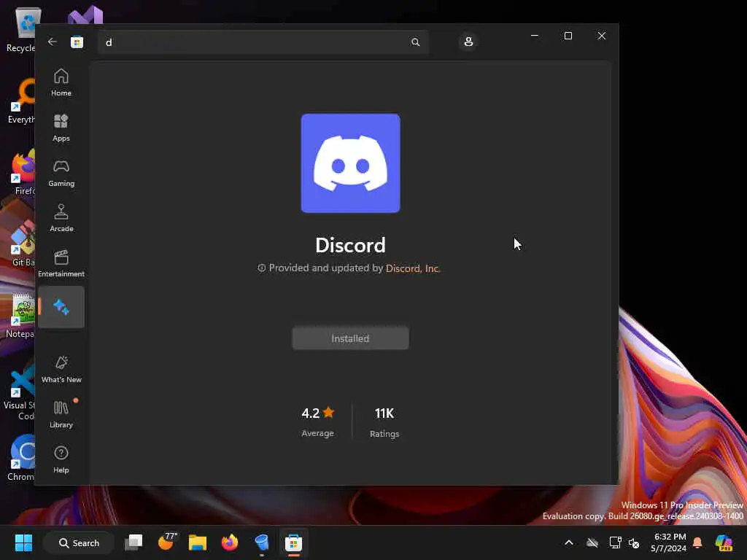Launch Firefox from the taskbar
The height and width of the screenshot is (560, 747).
click(x=230, y=542)
